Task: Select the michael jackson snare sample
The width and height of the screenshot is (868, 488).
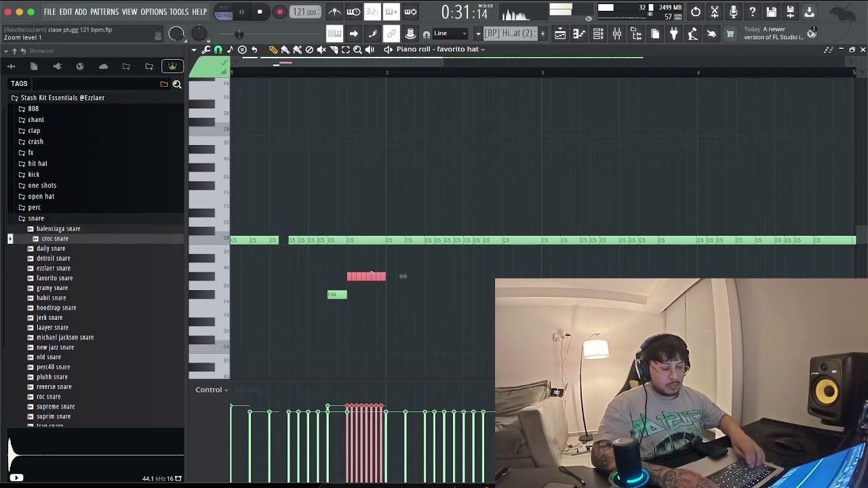Action: coord(65,338)
